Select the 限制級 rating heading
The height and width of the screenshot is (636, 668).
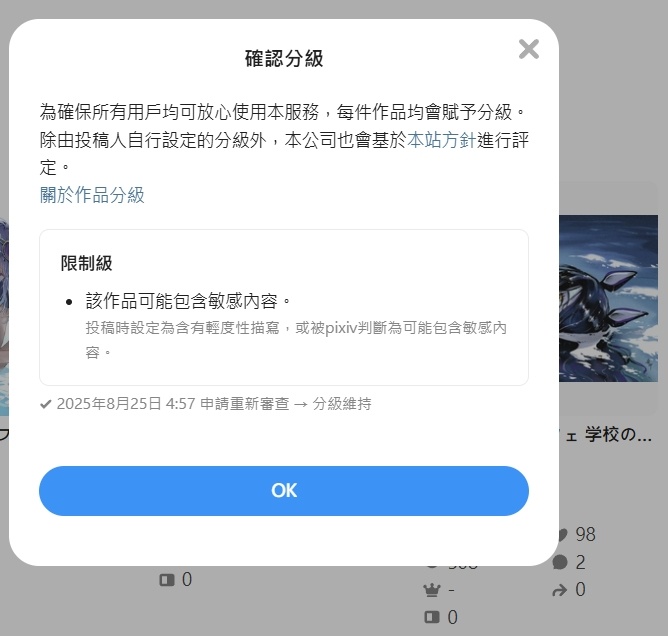point(86,263)
